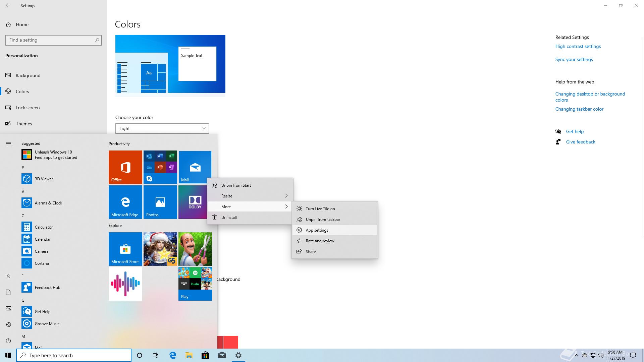Launch 3D Viewer from the app list
The image size is (644, 362).
coord(62,179)
